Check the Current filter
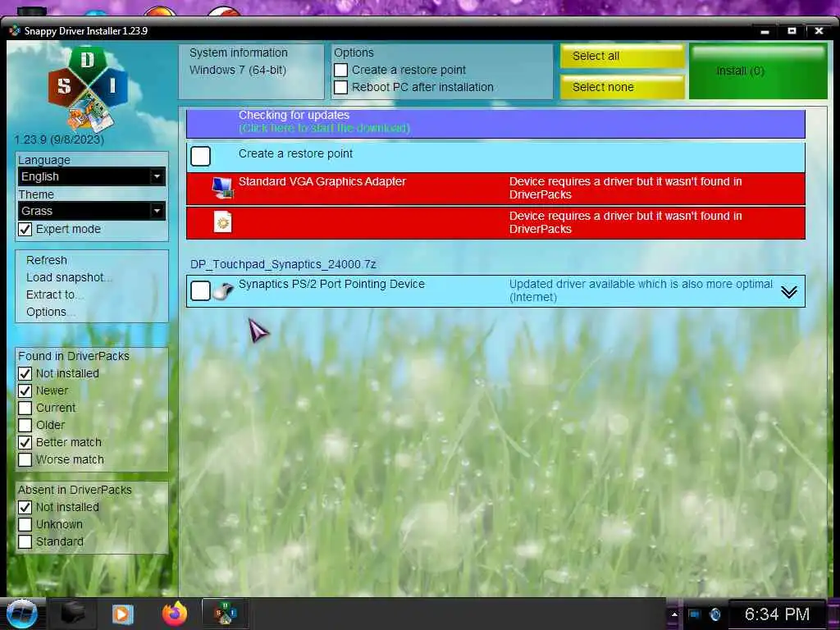The image size is (840, 630). pyautogui.click(x=25, y=408)
